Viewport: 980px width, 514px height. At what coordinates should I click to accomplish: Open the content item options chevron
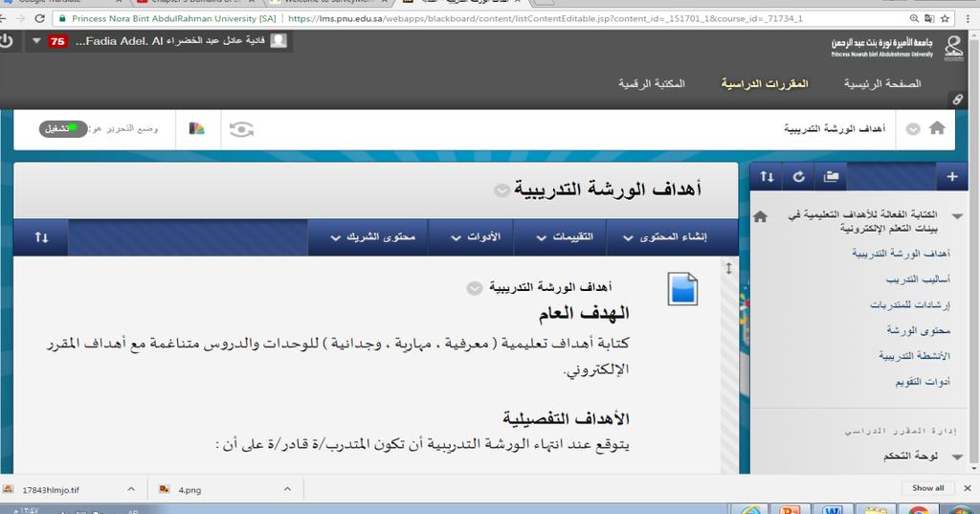point(475,288)
